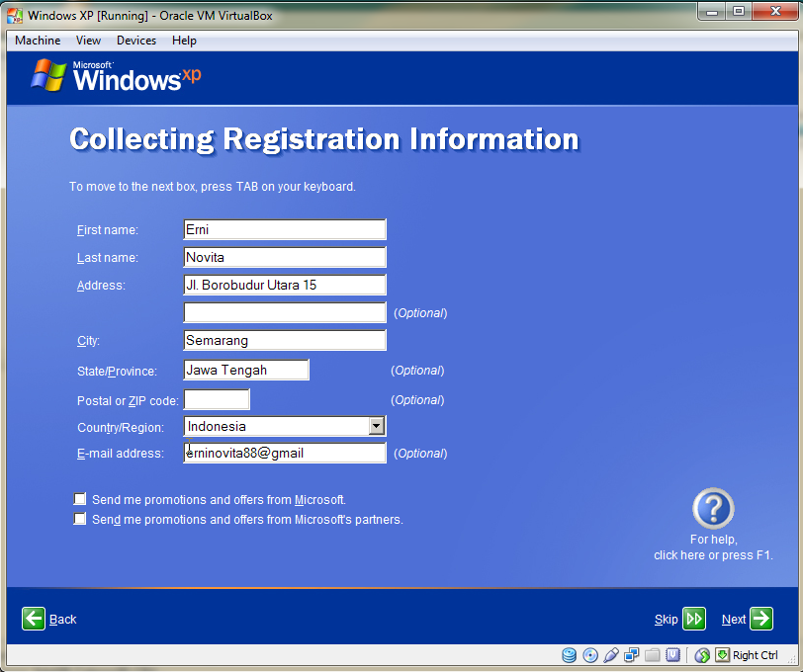This screenshot has height=672, width=803.
Task: Click the question mark help icon
Action: point(713,508)
